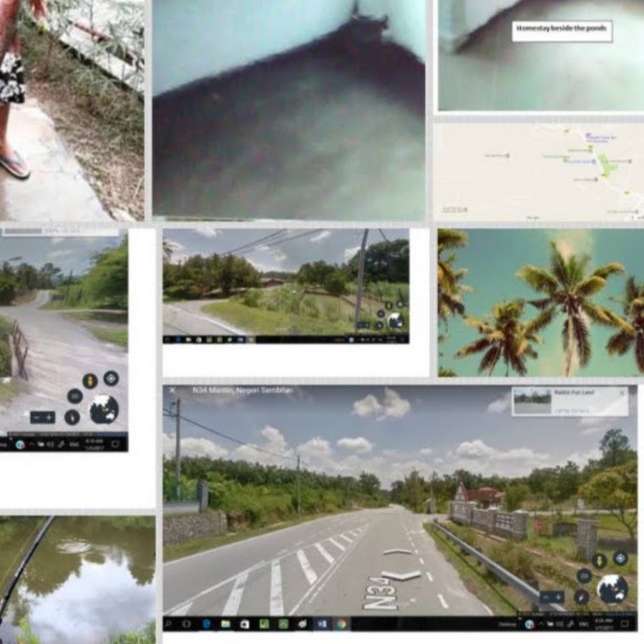
Task: Open the map image at the top right
Action: [x=539, y=172]
